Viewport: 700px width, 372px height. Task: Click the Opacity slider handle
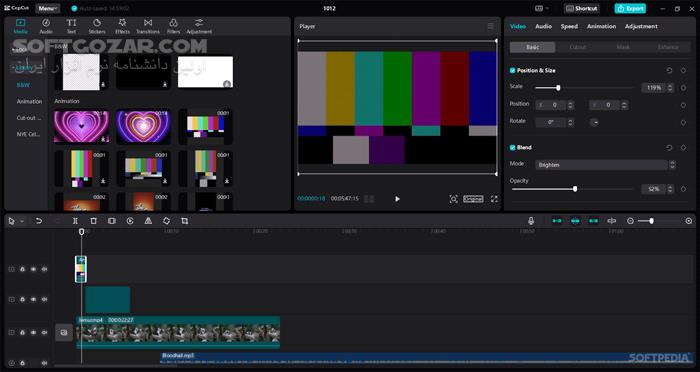point(575,189)
